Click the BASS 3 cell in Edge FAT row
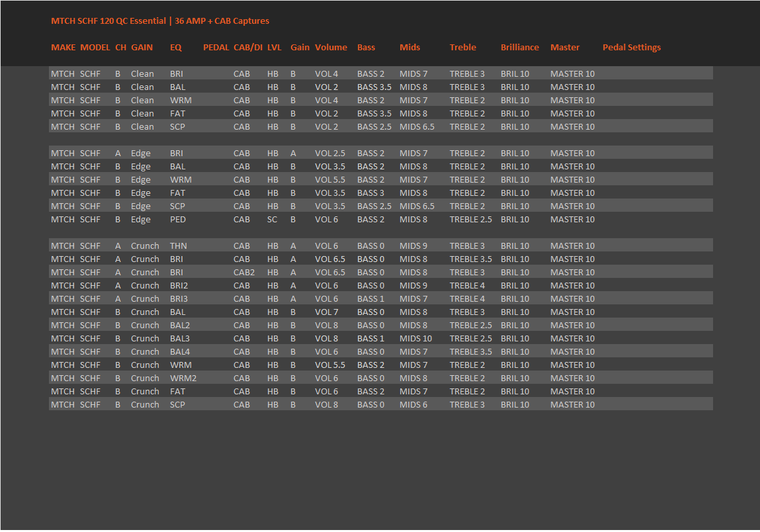Image resolution: width=760 pixels, height=532 pixels. 370,193
